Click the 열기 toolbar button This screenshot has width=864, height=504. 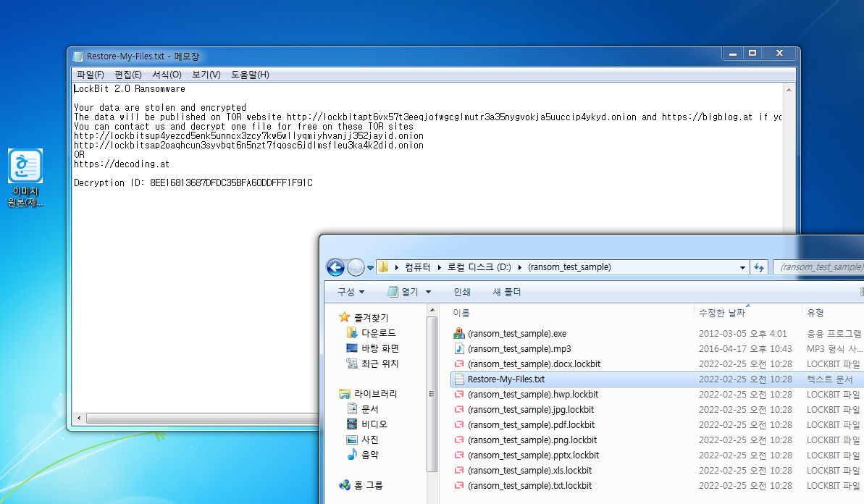(403, 292)
